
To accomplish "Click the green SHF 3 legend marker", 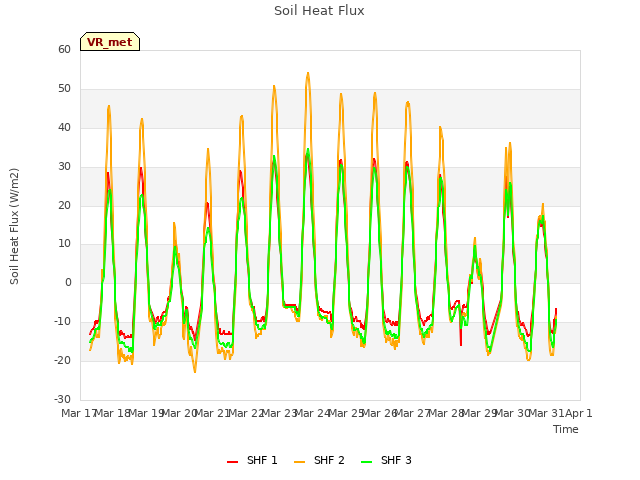I will [367, 462].
